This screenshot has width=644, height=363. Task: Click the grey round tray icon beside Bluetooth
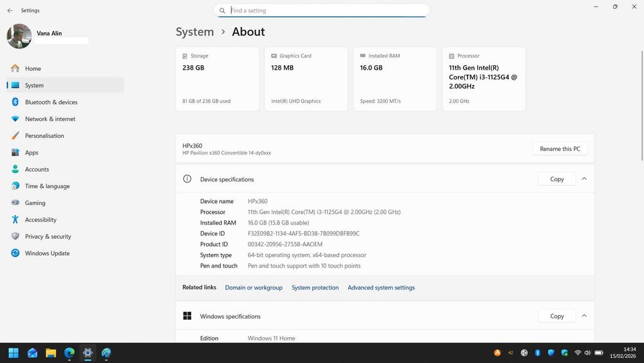coord(524,353)
